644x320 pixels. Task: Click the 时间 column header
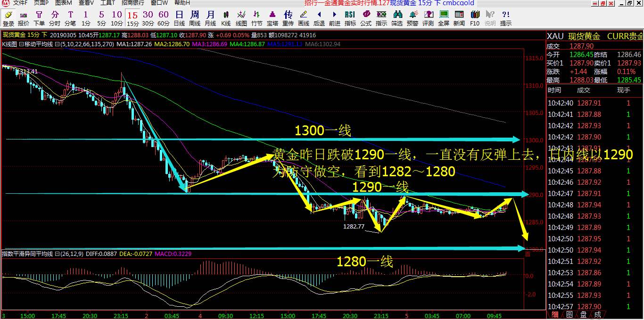tap(554, 90)
